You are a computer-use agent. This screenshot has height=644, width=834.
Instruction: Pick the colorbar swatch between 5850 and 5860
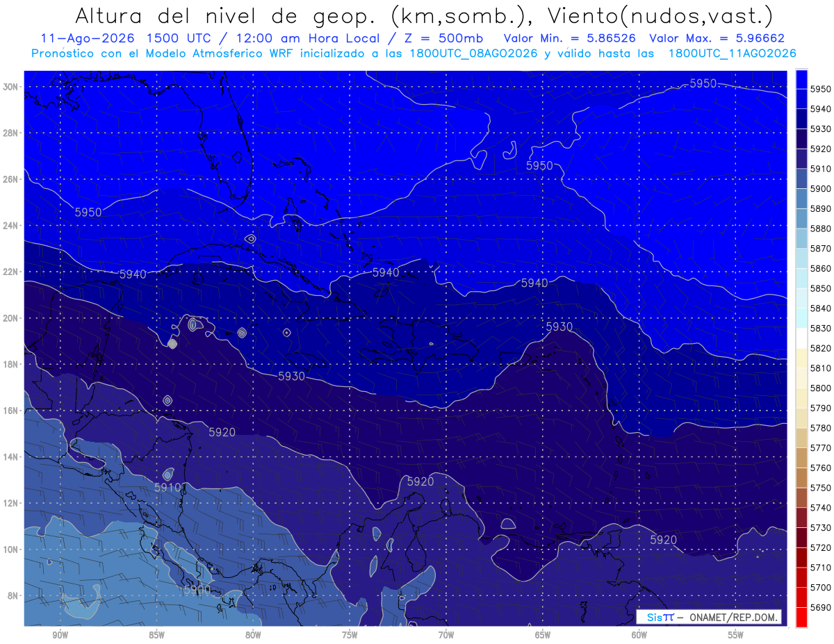801,278
